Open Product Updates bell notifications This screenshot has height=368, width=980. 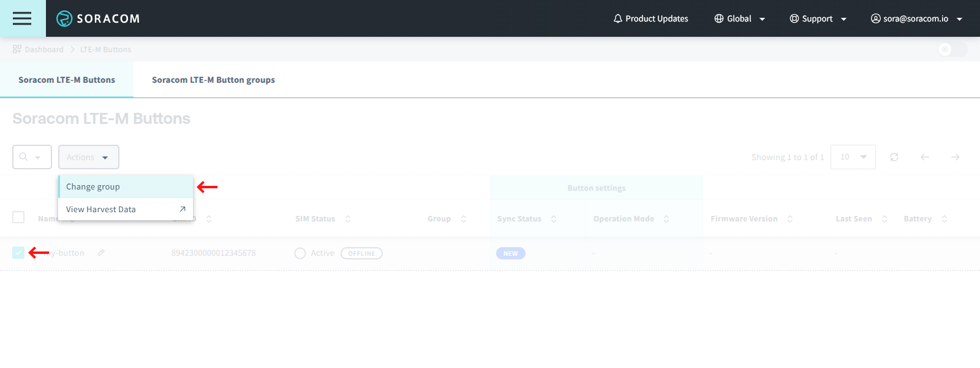pos(650,18)
